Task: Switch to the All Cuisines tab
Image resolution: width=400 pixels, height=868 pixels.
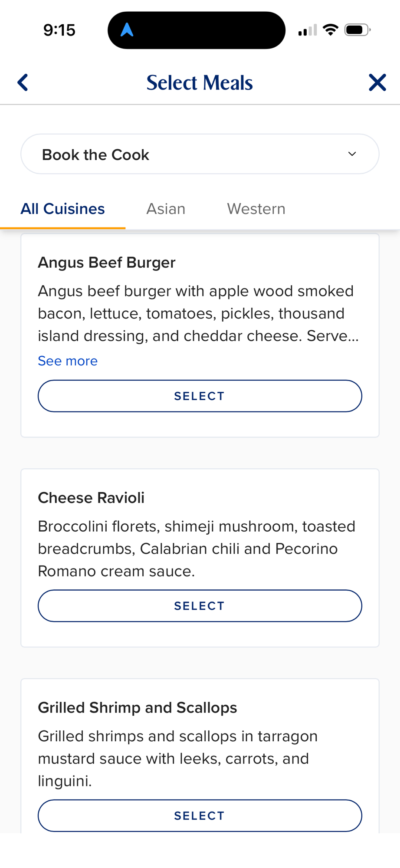Action: pos(63,209)
